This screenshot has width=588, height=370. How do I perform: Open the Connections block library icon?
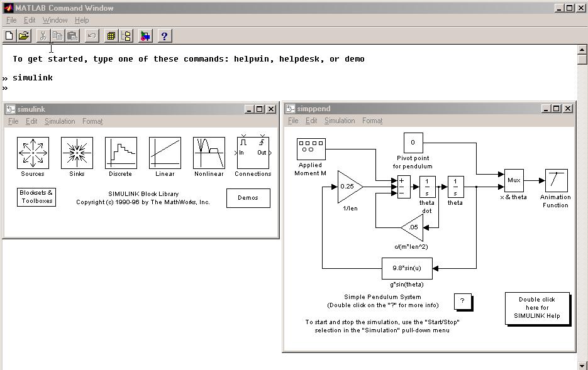(x=253, y=153)
